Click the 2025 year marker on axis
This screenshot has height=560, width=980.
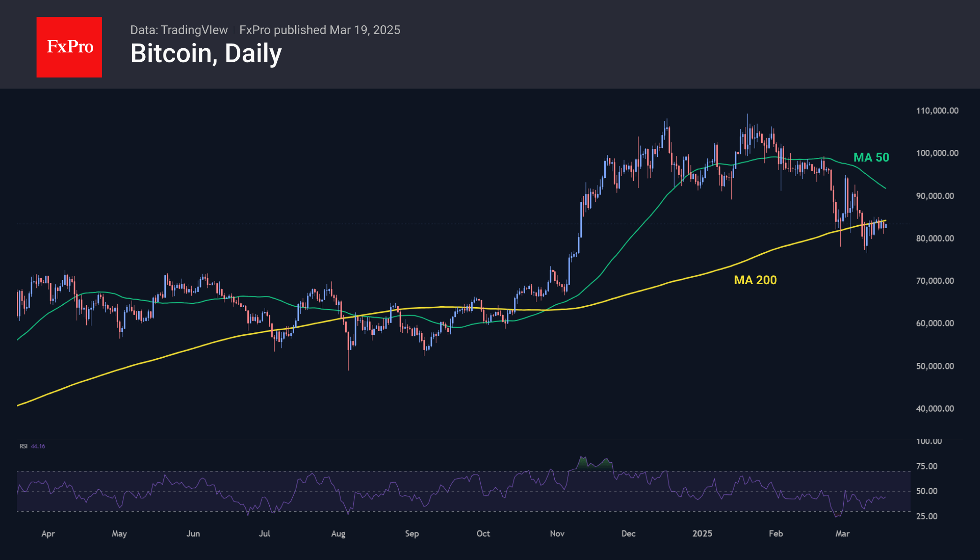tap(702, 533)
